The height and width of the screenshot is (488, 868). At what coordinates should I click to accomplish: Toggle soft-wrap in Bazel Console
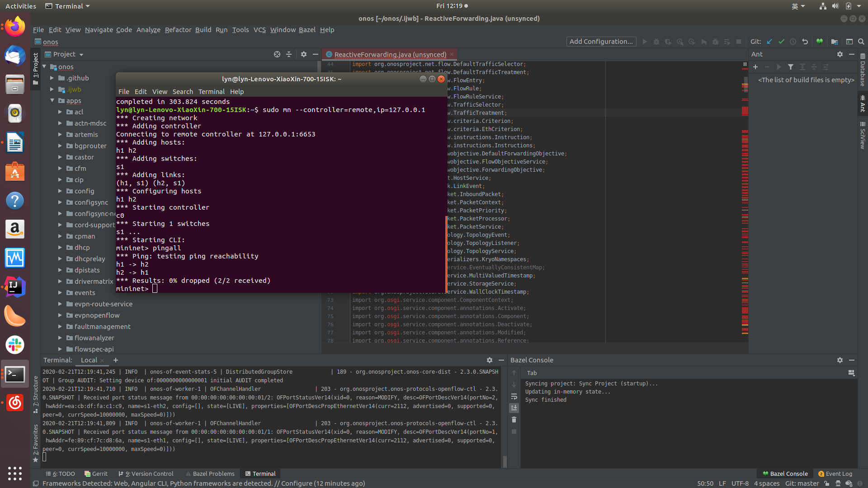(514, 396)
